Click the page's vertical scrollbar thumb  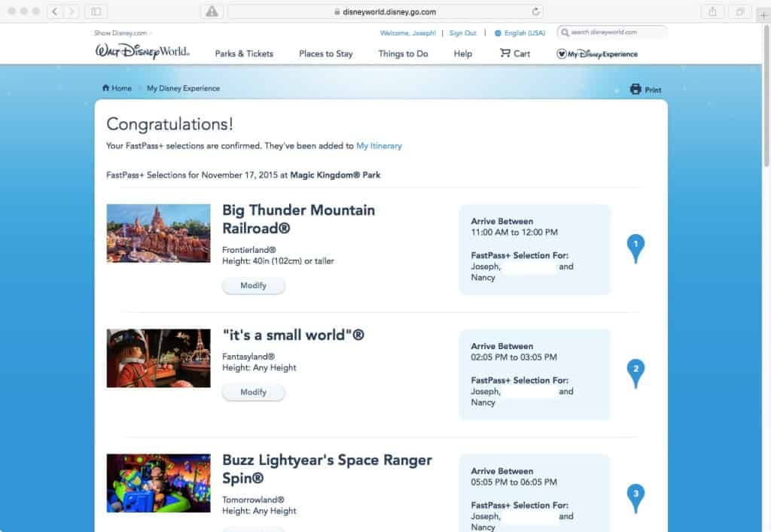pos(766,96)
